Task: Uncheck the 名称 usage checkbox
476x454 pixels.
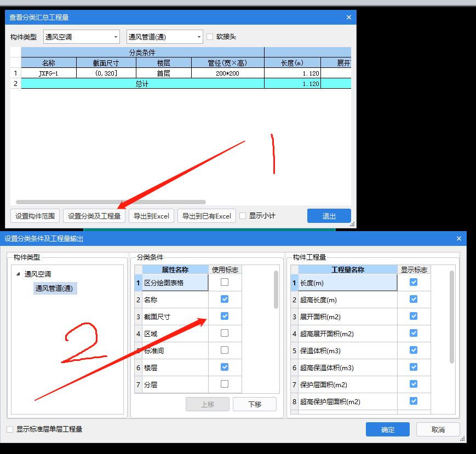Action: 225,299
